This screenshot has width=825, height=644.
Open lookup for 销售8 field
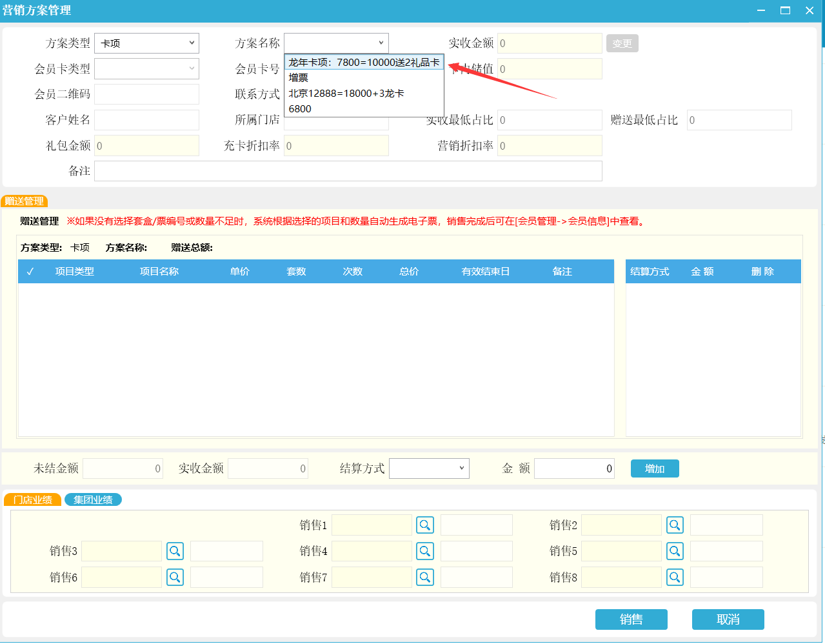(x=675, y=577)
